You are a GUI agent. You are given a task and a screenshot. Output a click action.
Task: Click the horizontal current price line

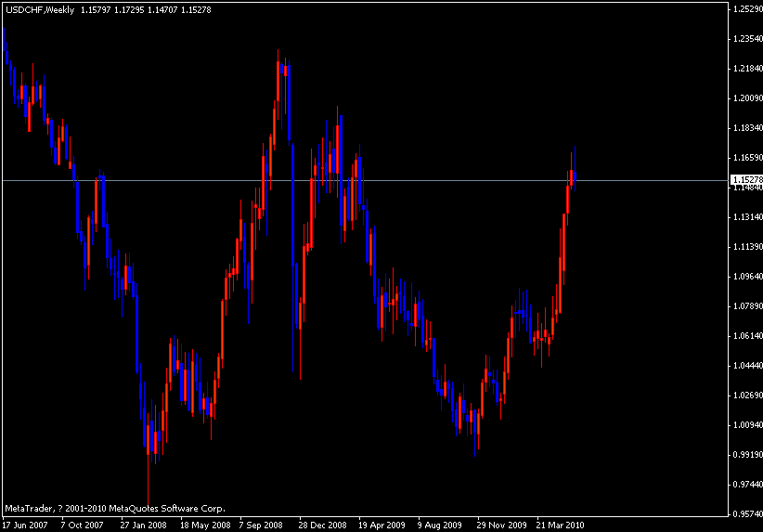(x=371, y=179)
